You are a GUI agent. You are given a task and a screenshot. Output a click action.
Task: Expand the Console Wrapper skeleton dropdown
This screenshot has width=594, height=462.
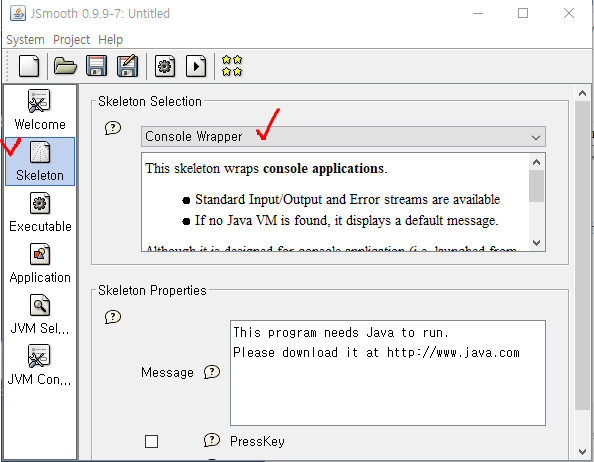coord(343,137)
